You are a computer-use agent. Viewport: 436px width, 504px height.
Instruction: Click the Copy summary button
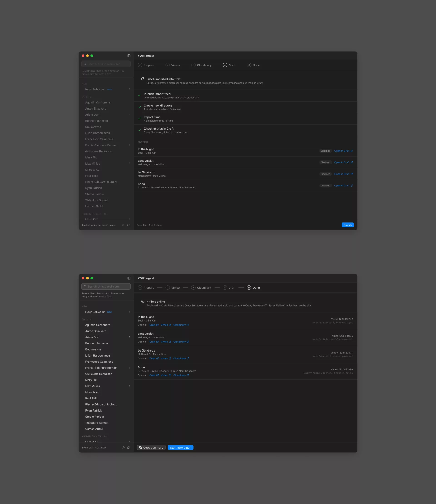151,447
